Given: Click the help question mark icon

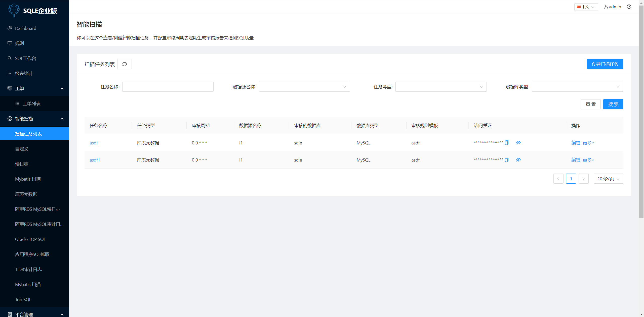Looking at the screenshot, I should (629, 7).
